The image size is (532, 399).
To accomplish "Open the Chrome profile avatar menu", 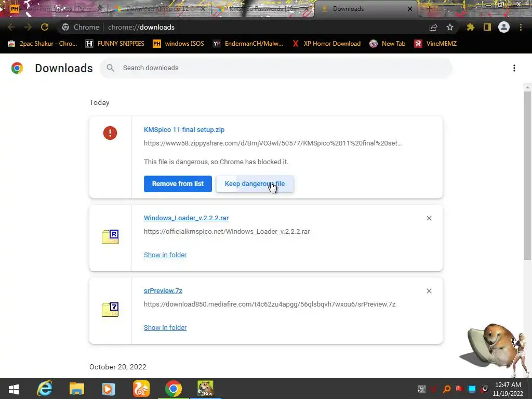I will tap(504, 27).
